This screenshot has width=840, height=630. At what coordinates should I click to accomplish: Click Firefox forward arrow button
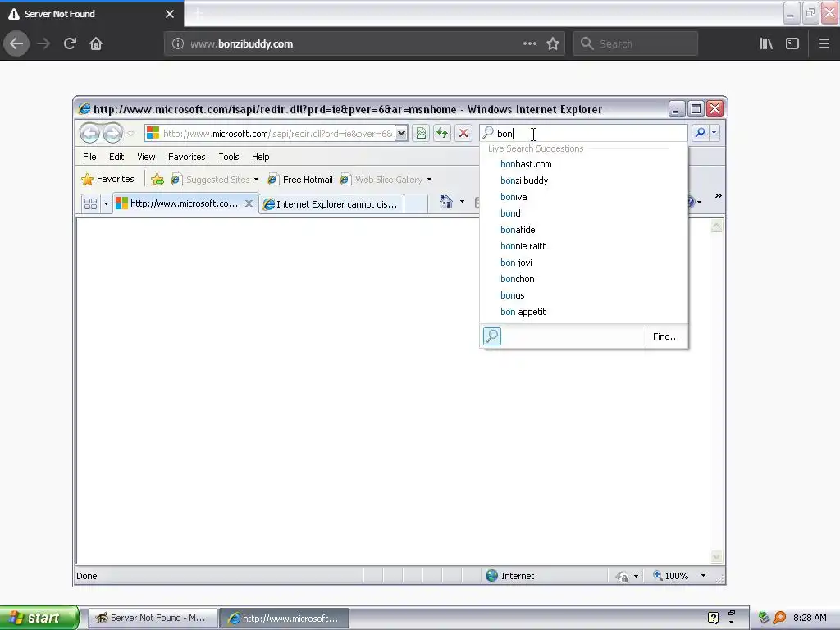43,44
